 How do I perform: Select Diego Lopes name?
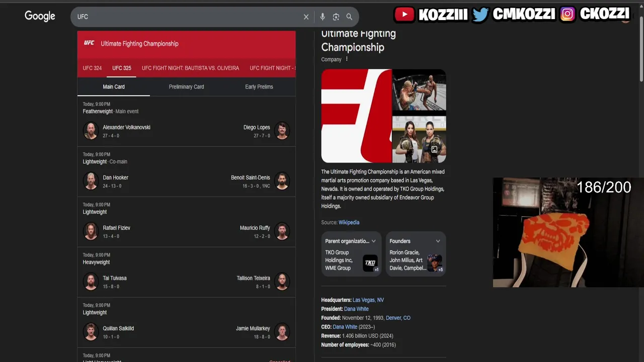(257, 127)
